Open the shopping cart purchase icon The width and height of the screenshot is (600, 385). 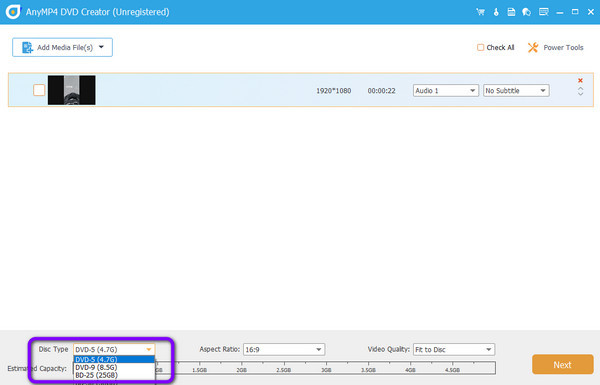[x=480, y=12]
